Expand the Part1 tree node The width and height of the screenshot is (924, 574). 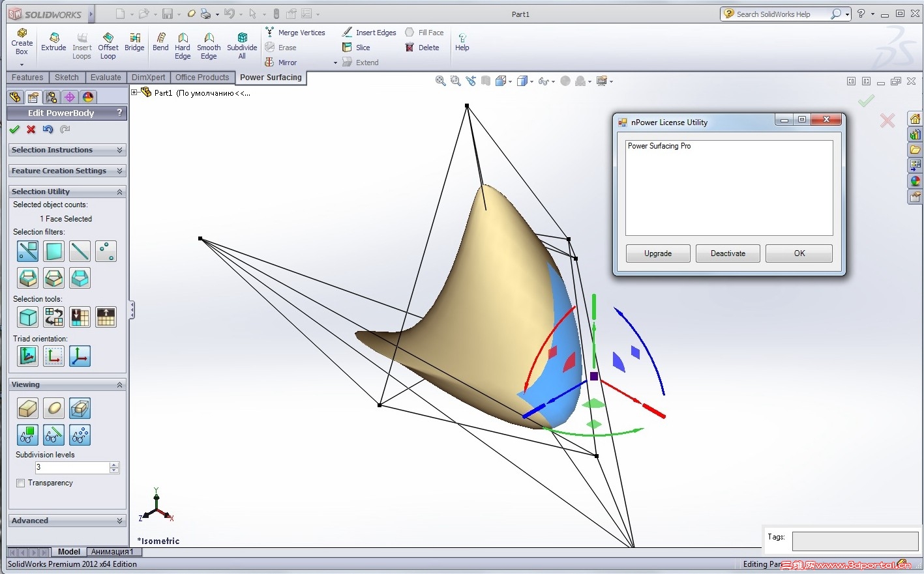135,93
